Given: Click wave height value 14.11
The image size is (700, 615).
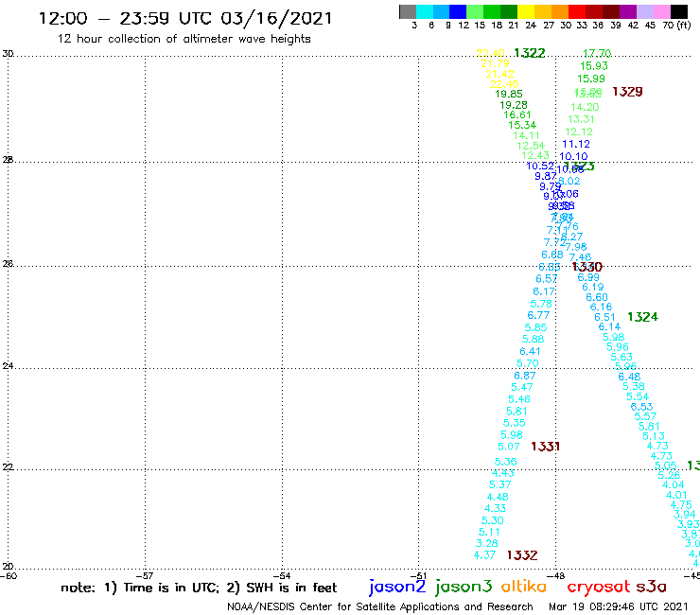Looking at the screenshot, I should pos(526,136).
